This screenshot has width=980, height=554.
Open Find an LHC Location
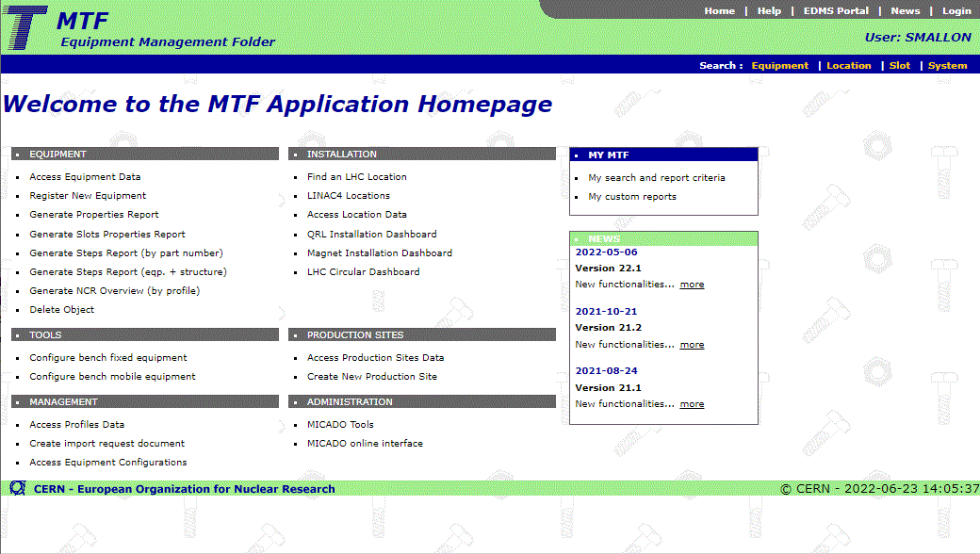357,177
